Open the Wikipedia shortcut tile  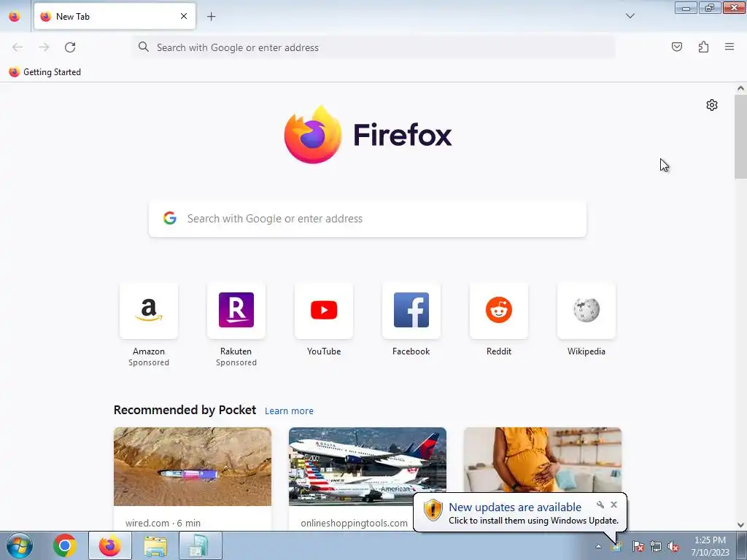(x=587, y=311)
